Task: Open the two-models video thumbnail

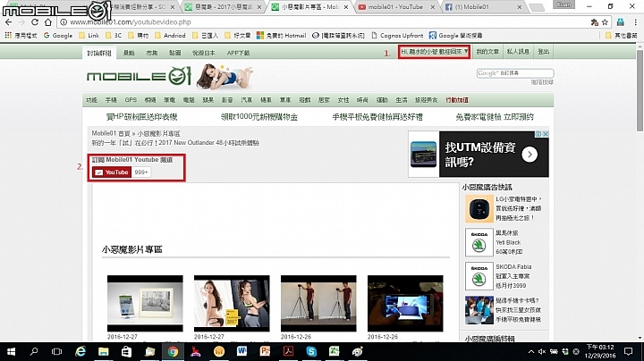Action: click(232, 304)
